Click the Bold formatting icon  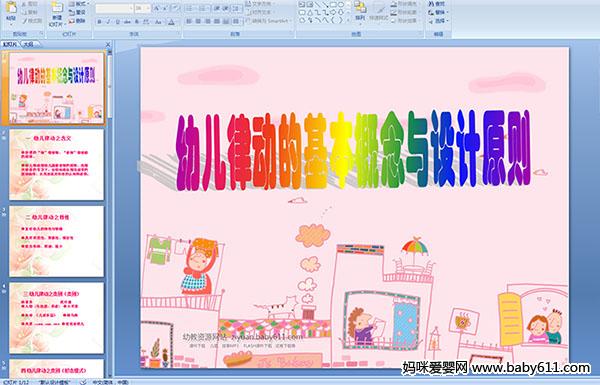(x=99, y=22)
